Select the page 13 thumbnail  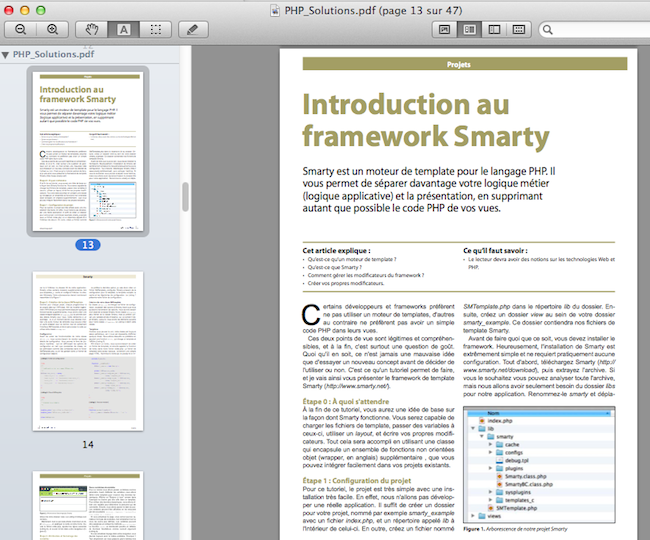pyautogui.click(x=88, y=151)
